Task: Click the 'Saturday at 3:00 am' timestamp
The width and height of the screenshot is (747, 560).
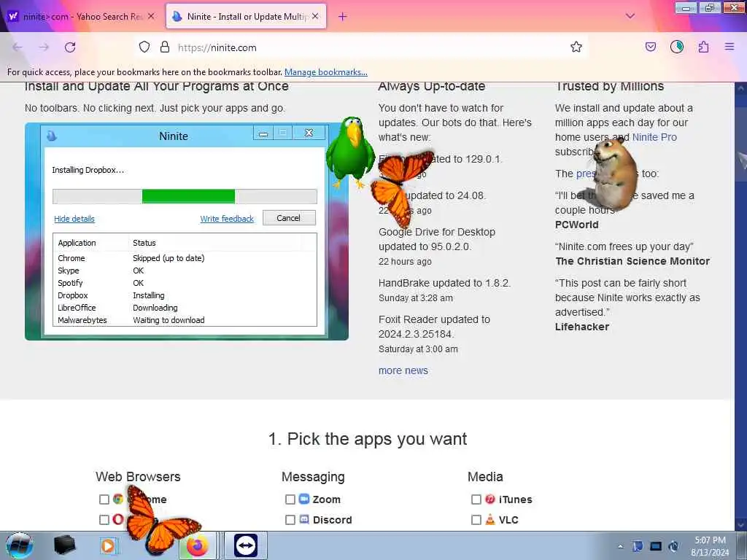Action: [418, 349]
